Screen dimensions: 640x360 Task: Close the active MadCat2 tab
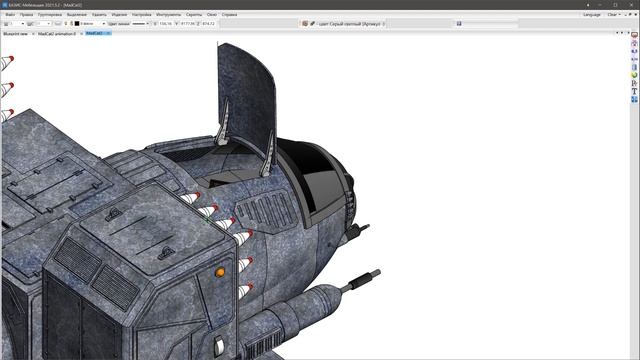tap(108, 33)
